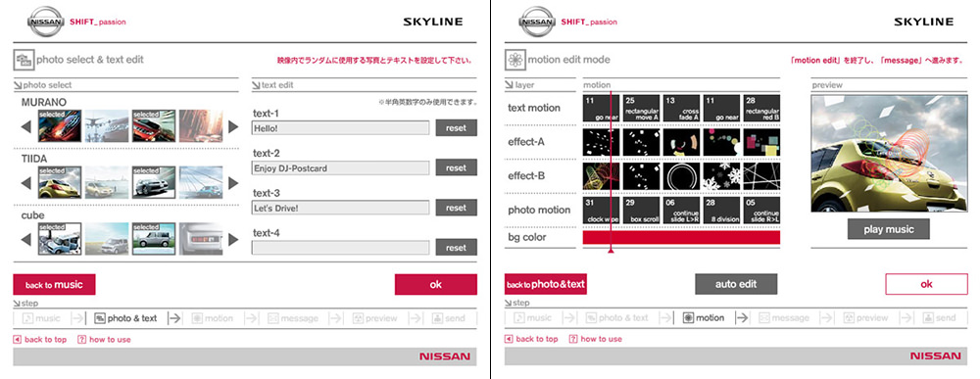The image size is (980, 379).
Task: Select the '06 continue slide L>R' photo motion tile
Action: (682, 211)
